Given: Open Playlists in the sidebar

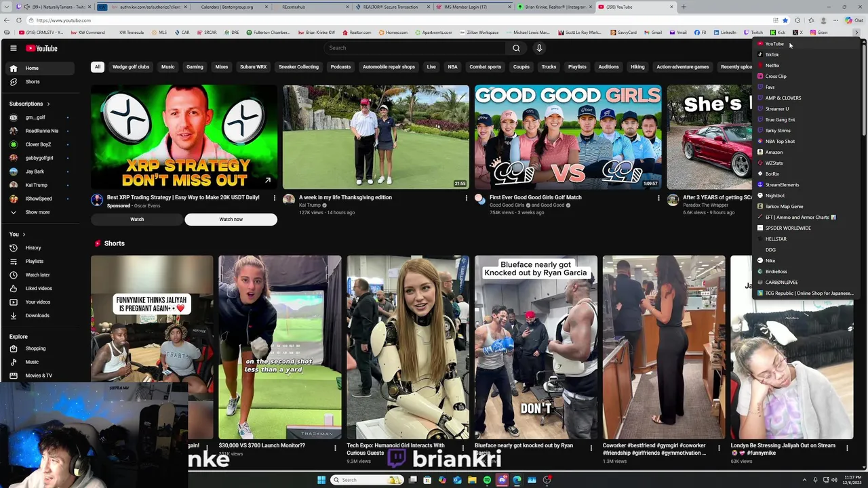Looking at the screenshot, I should click(x=41, y=262).
